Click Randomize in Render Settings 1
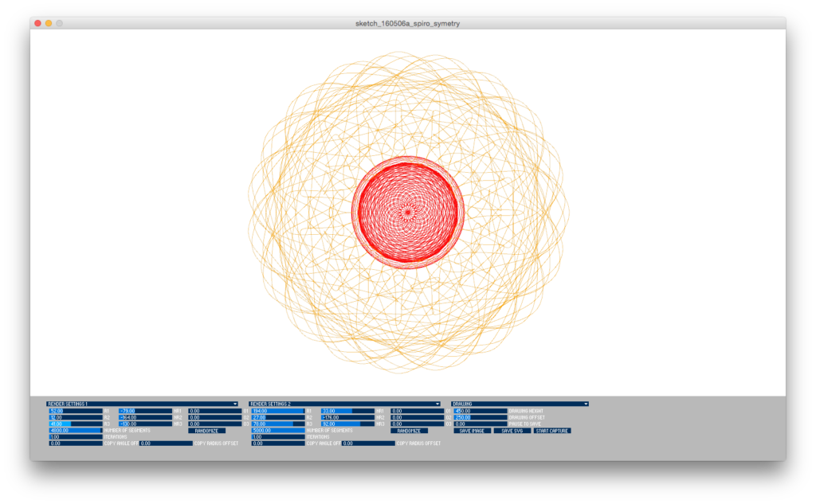Screen dimensions: 816x504 (206, 431)
